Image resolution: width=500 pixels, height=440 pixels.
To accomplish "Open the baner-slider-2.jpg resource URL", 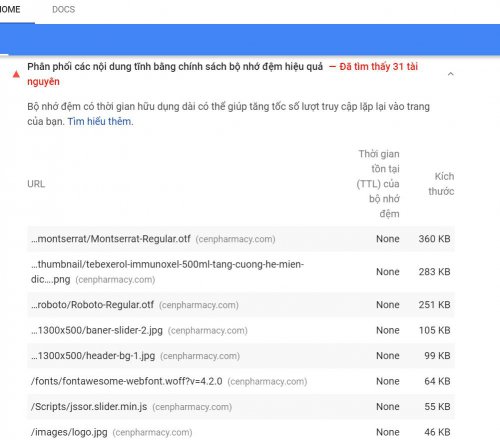I will [x=97, y=330].
